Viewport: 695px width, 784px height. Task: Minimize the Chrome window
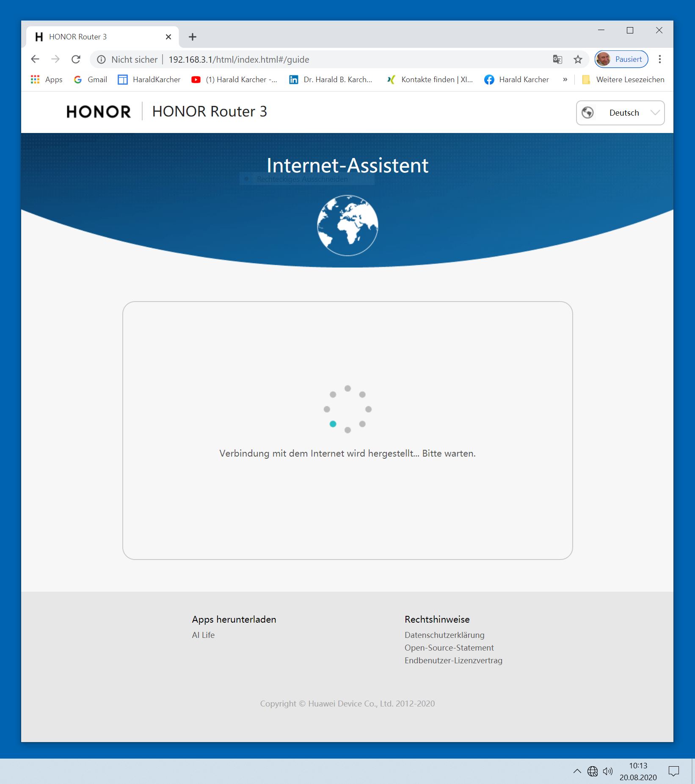[x=601, y=30]
